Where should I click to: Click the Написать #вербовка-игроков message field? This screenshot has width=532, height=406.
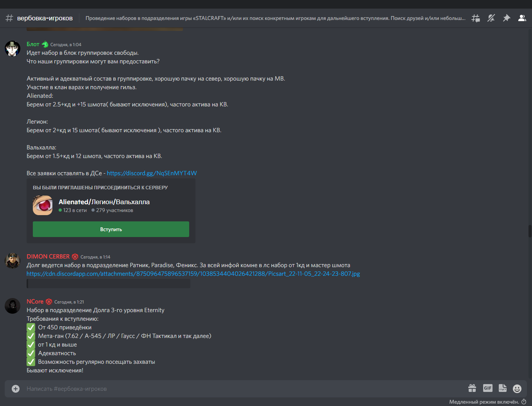[242, 389]
